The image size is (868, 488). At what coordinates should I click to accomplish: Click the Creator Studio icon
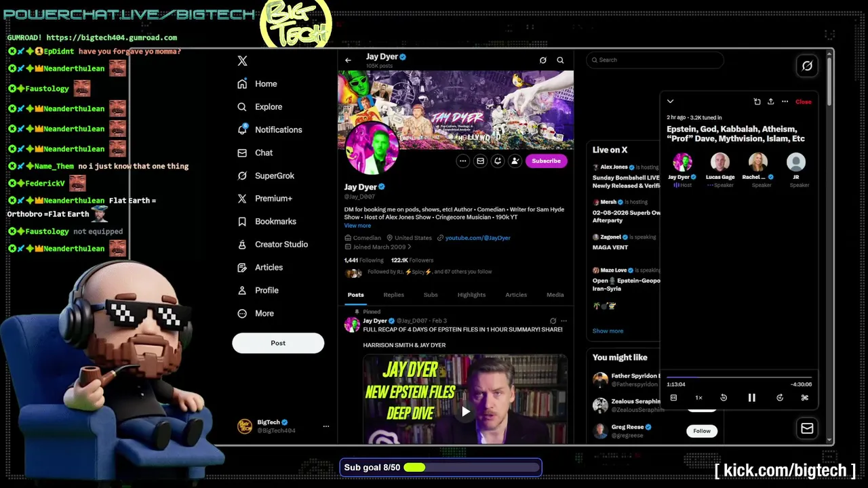coord(242,245)
